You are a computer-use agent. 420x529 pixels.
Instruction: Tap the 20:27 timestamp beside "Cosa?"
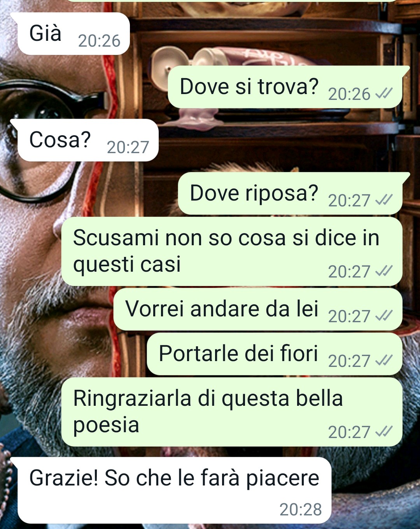[x=128, y=147]
